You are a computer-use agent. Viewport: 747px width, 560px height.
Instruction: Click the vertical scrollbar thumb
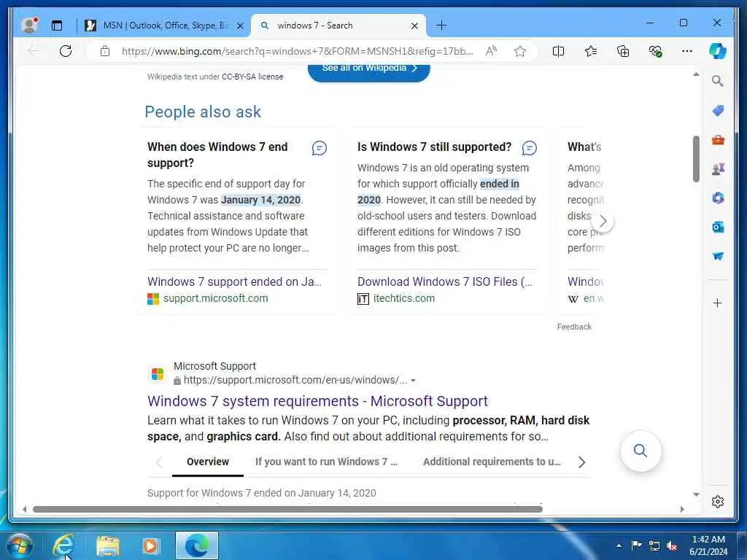[696, 159]
